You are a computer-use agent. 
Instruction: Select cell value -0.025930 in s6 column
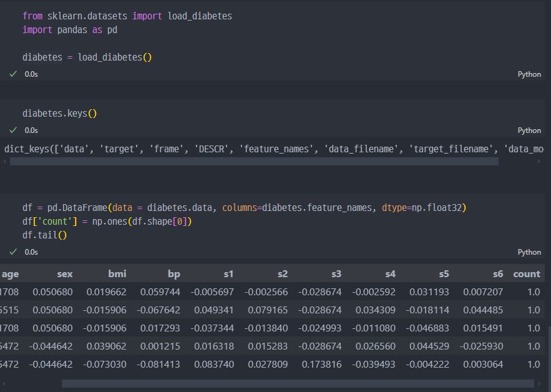[x=481, y=346]
